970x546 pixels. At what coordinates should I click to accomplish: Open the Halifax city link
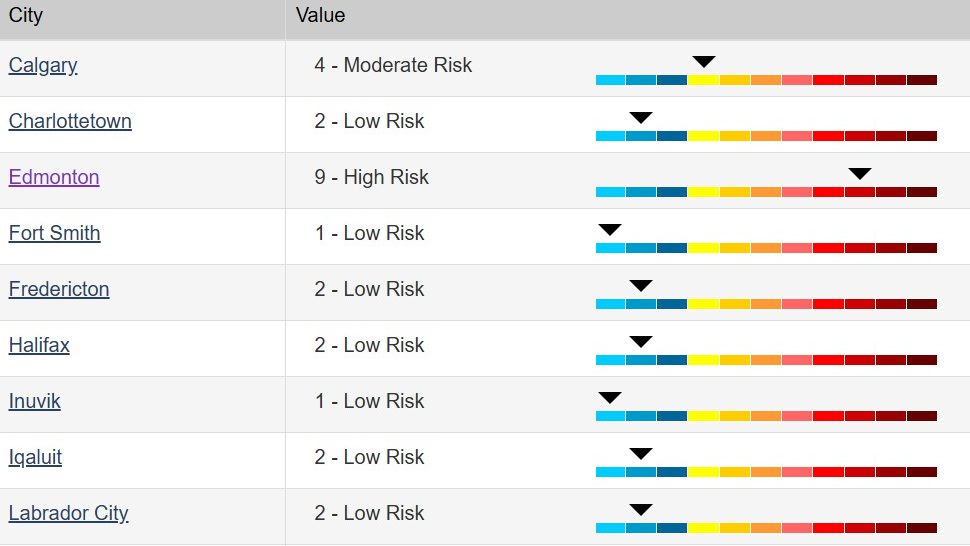(39, 346)
